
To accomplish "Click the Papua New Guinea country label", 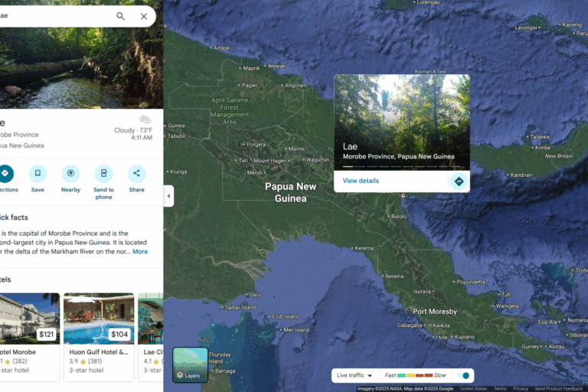I will (291, 192).
